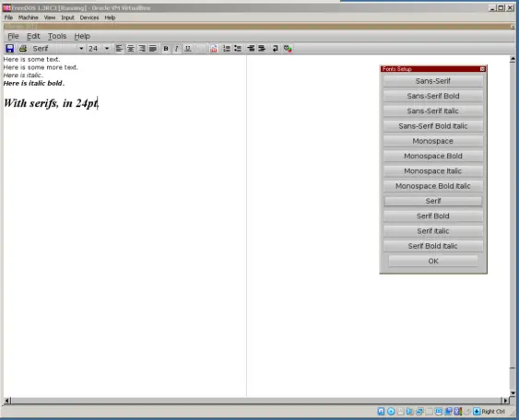
Task: Open VirtualBox Machine menu
Action: (x=29, y=17)
